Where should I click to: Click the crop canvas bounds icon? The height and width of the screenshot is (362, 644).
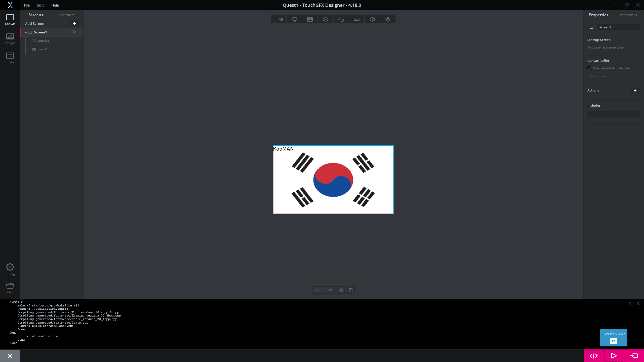351,290
